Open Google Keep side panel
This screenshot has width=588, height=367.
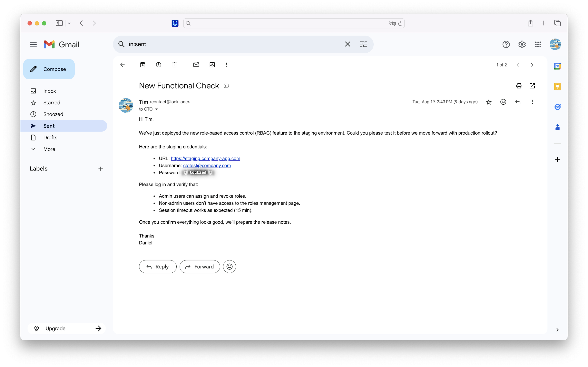pos(557,87)
